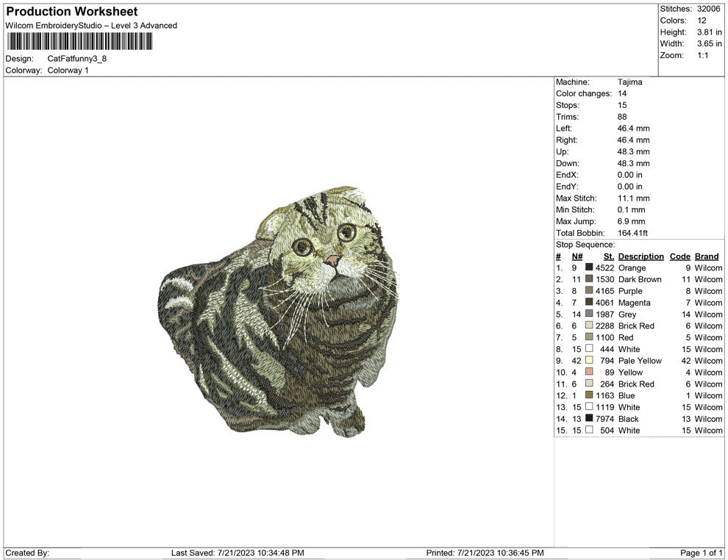Open the Colorway 1 selector
Image resolution: width=728 pixels, height=560 pixels.
pyautogui.click(x=70, y=71)
